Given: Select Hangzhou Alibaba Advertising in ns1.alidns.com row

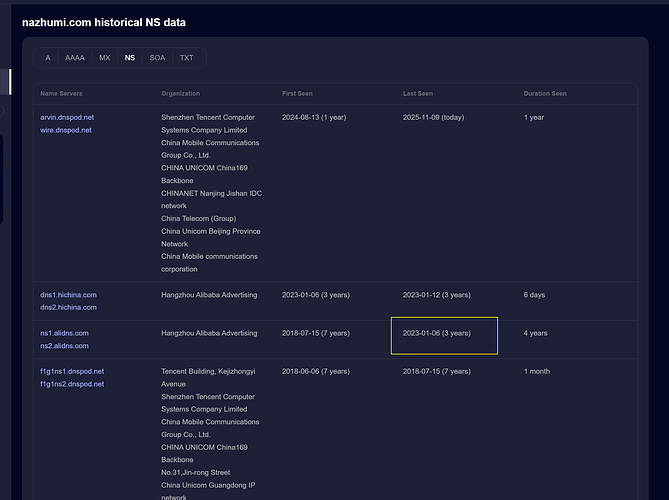Looking at the screenshot, I should coord(209,333).
